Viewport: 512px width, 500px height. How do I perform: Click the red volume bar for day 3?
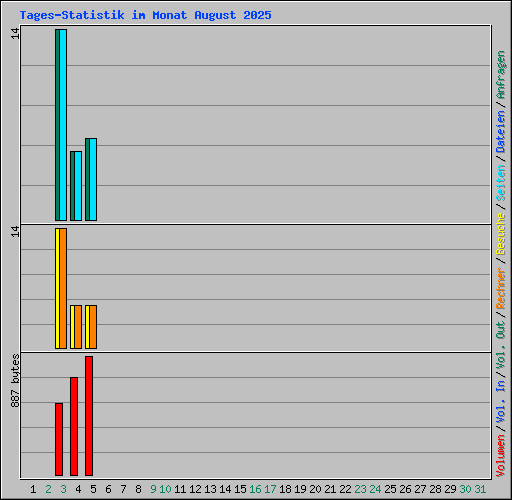pyautogui.click(x=59, y=439)
